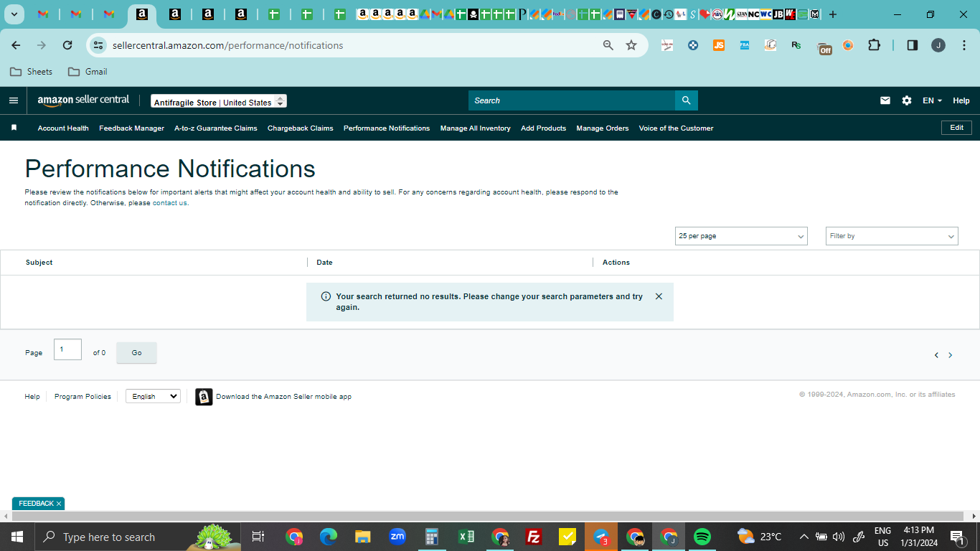
Task: Follow the contact us link
Action: point(170,203)
